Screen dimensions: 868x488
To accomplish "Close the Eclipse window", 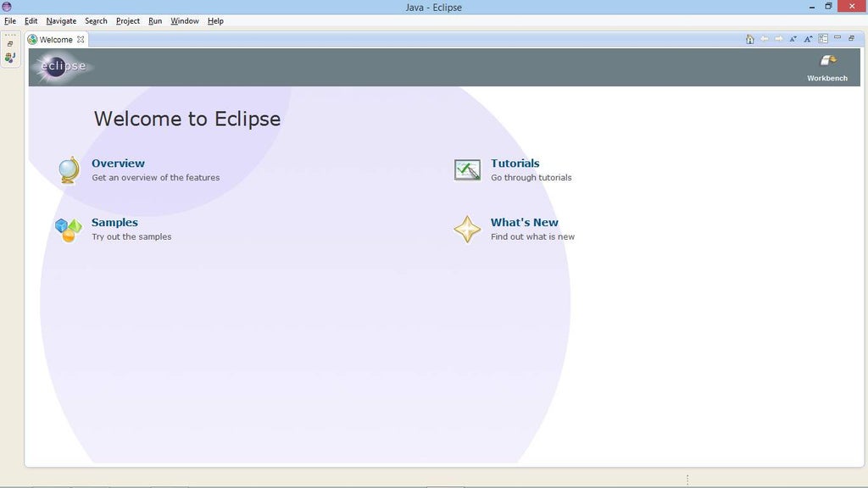I will click(852, 6).
